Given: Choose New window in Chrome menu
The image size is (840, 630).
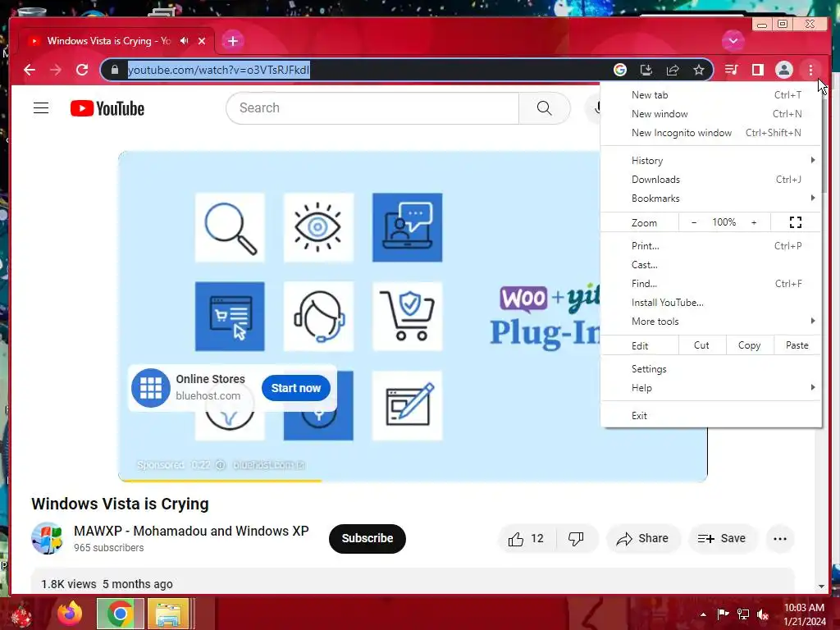Looking at the screenshot, I should coord(710,113).
